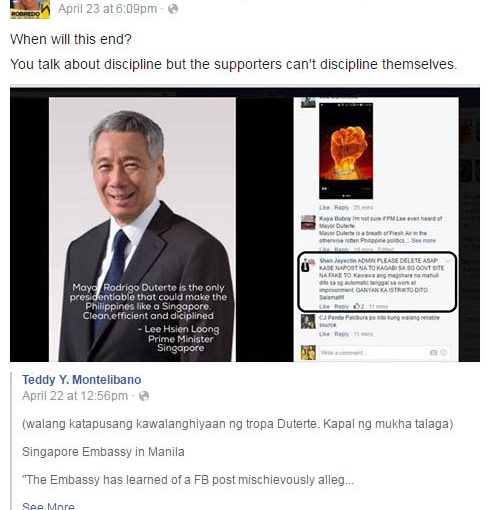Click the thumbs-up like count icon
The width and height of the screenshot is (491, 510).
coord(356,306)
